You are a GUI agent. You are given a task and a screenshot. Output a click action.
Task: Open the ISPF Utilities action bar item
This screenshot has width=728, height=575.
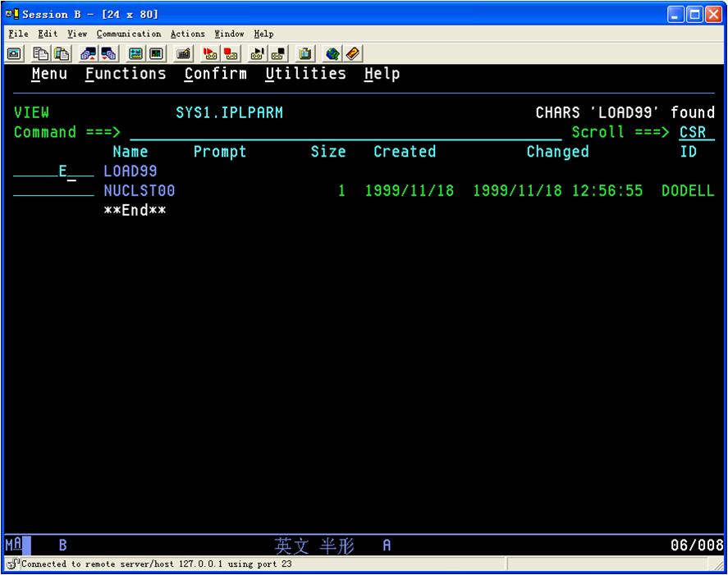pos(305,74)
